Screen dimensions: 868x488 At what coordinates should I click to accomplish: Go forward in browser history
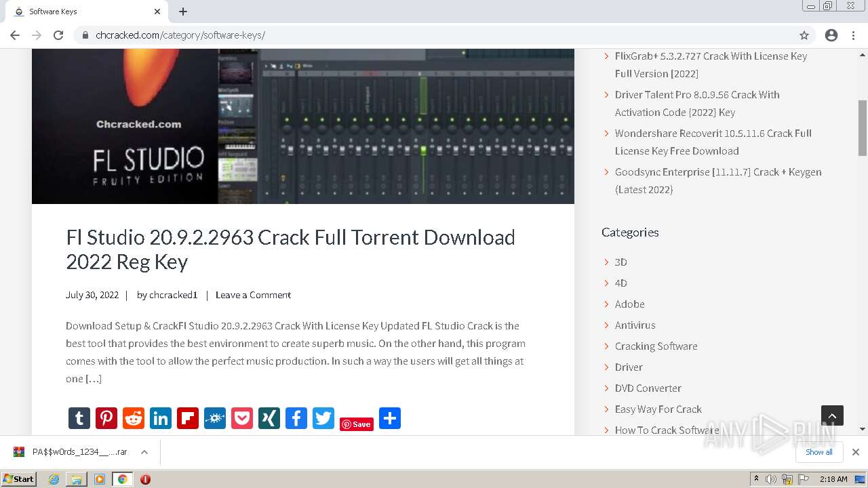[x=37, y=35]
